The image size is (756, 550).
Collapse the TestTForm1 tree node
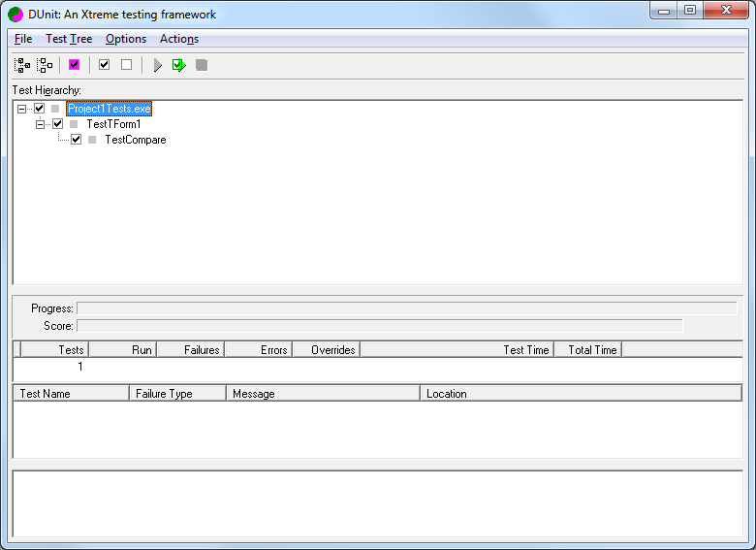(40, 124)
